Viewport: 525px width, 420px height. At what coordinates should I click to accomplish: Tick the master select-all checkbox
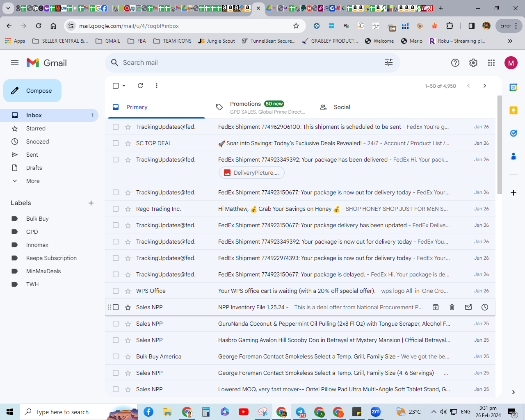116,86
